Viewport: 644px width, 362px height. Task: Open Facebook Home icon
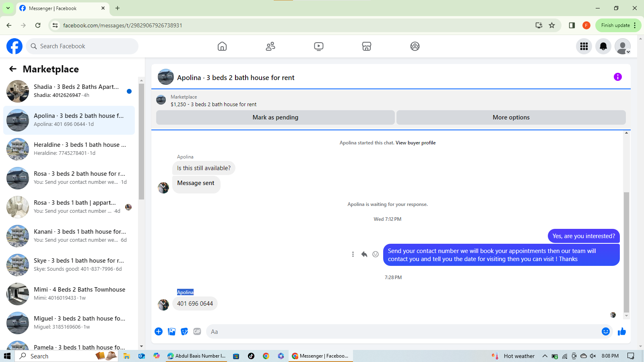(222, 46)
